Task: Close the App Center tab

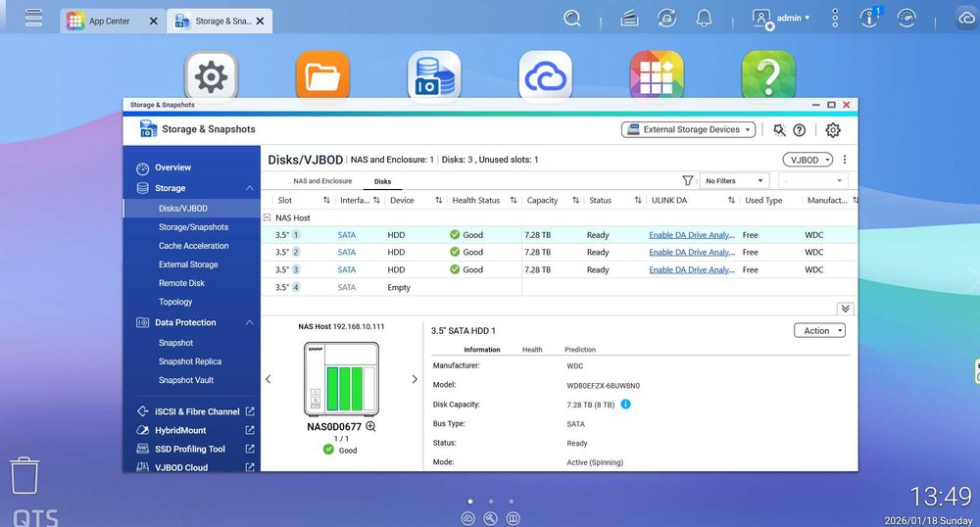Action: tap(154, 22)
